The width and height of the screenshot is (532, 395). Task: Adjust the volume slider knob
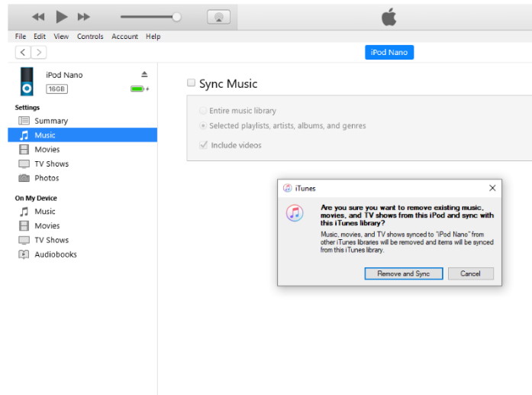pos(176,17)
